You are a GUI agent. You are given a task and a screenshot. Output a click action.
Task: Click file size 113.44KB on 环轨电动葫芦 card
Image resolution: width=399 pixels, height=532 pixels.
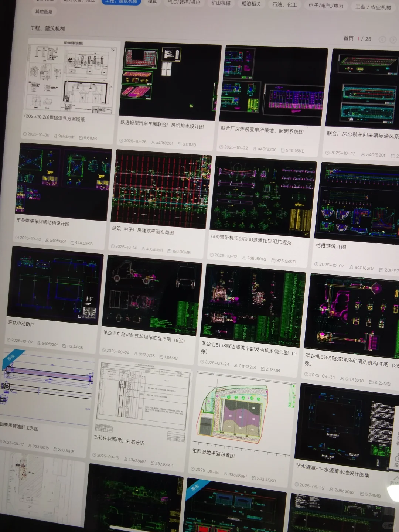point(75,347)
